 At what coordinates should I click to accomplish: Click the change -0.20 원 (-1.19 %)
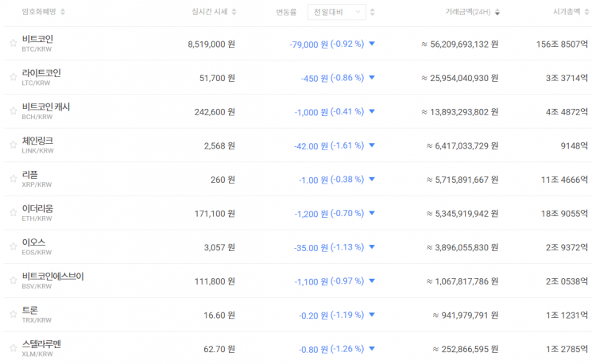[331, 316]
